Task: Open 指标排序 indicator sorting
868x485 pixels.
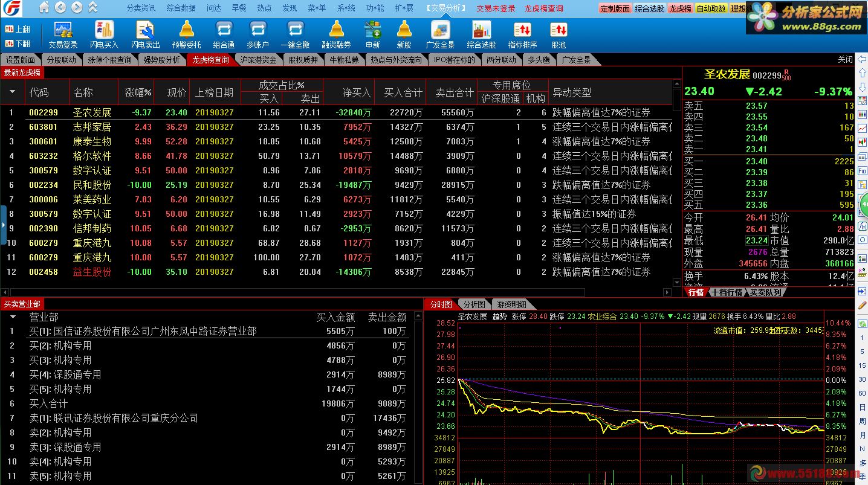Action: point(522,35)
